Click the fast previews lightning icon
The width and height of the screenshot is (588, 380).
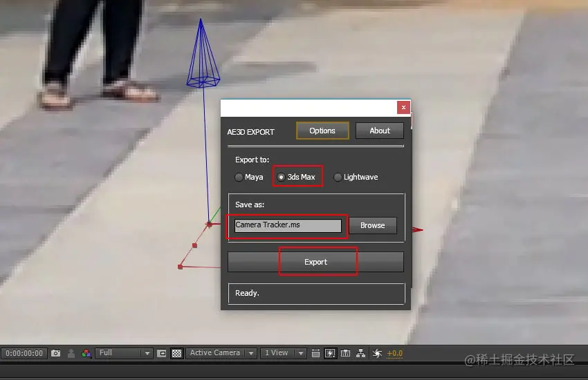330,353
